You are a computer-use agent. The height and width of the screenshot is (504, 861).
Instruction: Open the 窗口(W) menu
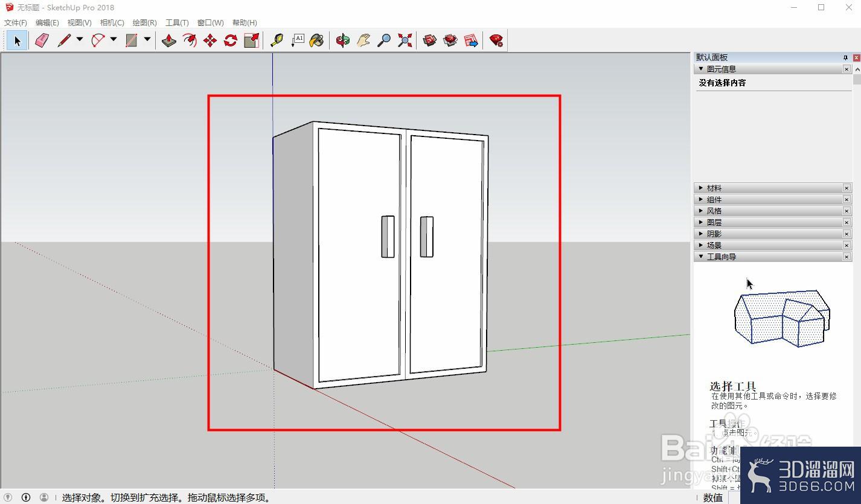[x=210, y=23]
